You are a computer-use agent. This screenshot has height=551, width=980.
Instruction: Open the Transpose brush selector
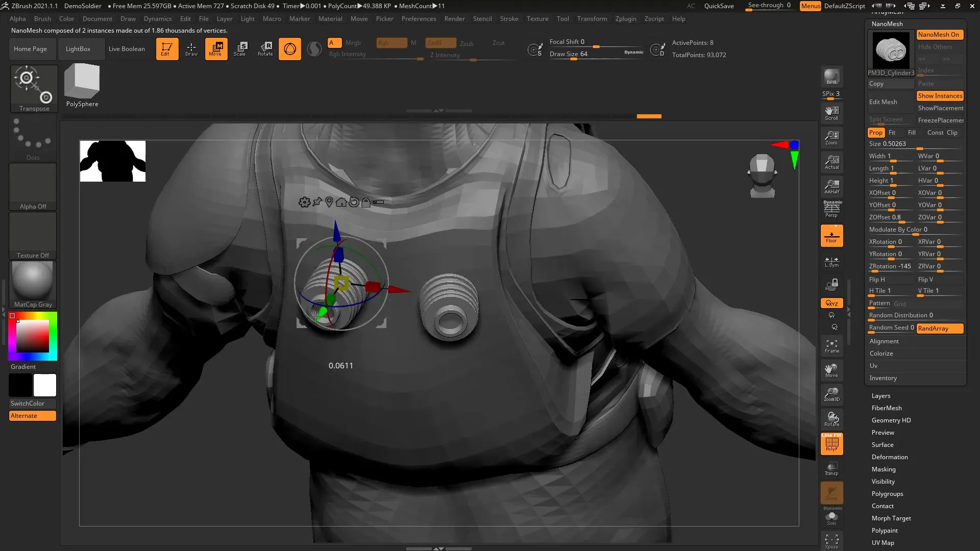[x=34, y=88]
